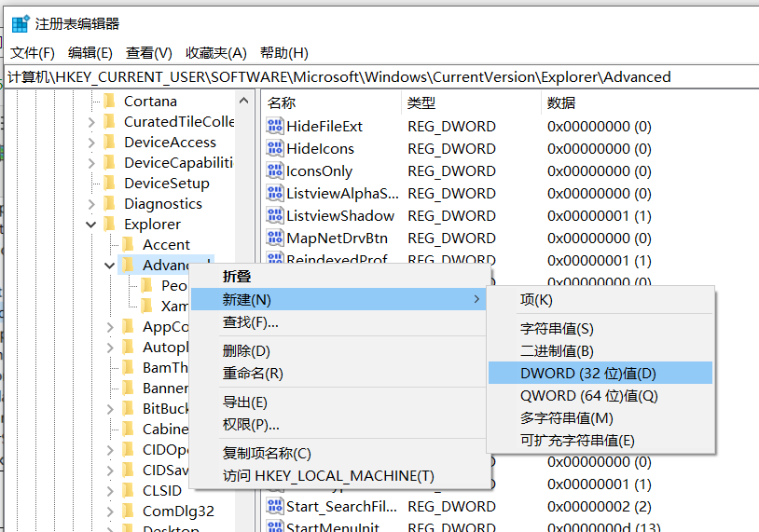Click the 类型 column header

[471, 102]
